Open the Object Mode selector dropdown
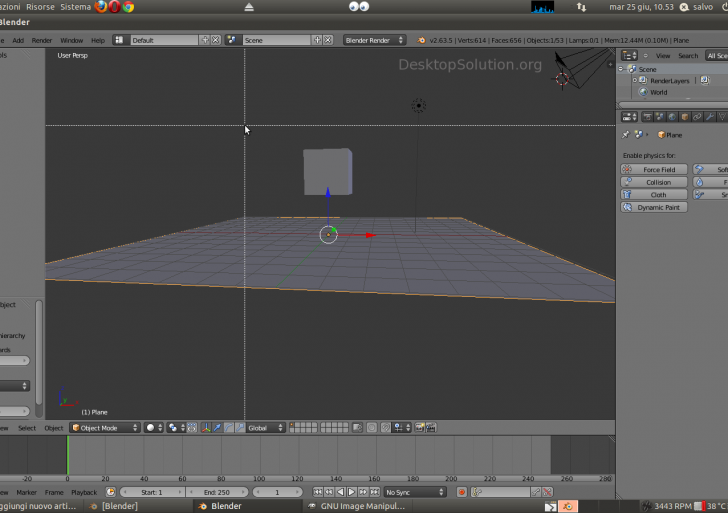The image size is (728, 513). [105, 427]
